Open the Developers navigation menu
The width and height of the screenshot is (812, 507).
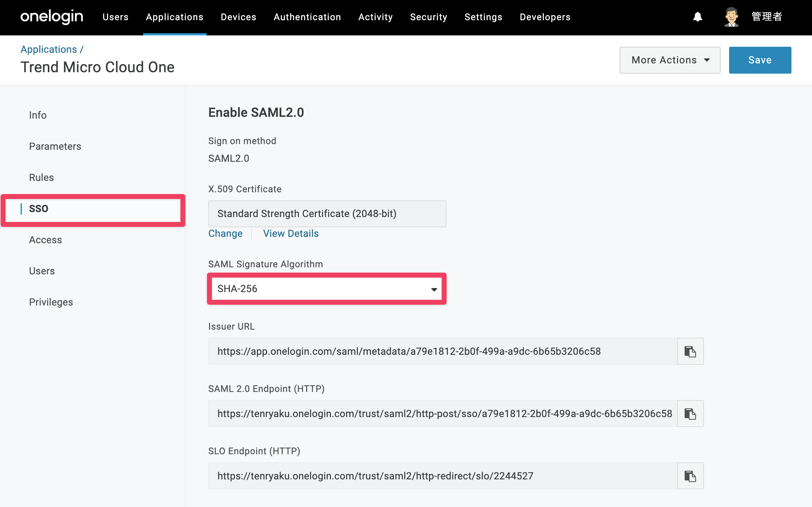point(545,17)
